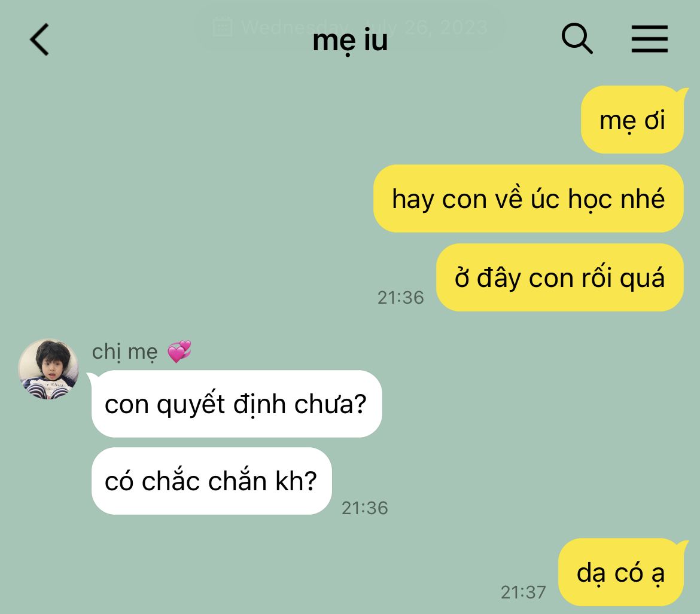Select the 'dạ có ạ' reply bubble
This screenshot has width=700, height=614.
click(621, 572)
